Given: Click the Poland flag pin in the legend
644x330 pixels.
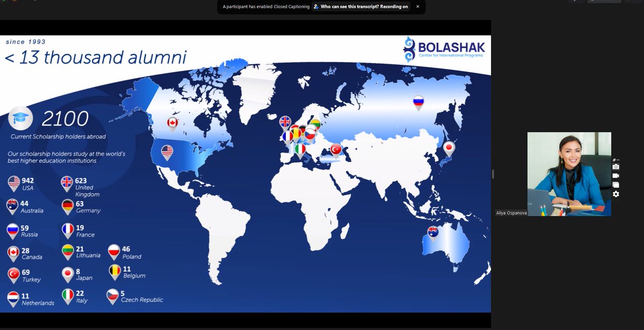Looking at the screenshot, I should pyautogui.click(x=114, y=252).
